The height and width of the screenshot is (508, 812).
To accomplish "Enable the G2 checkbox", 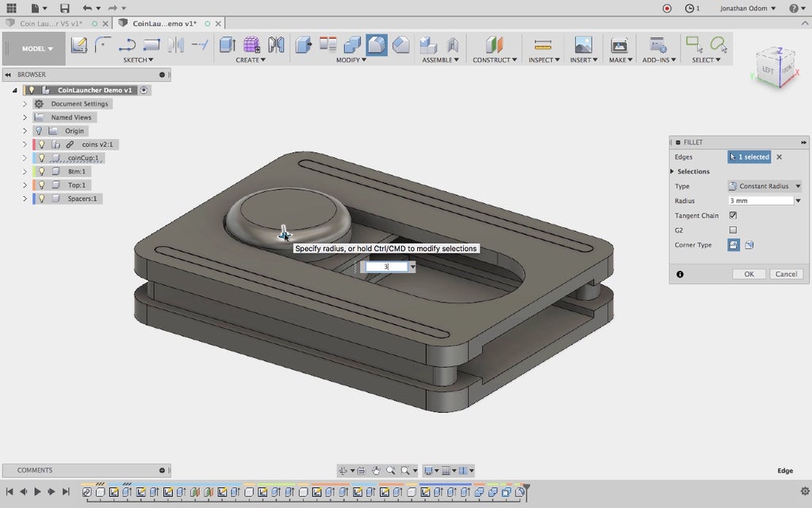I will pos(733,230).
